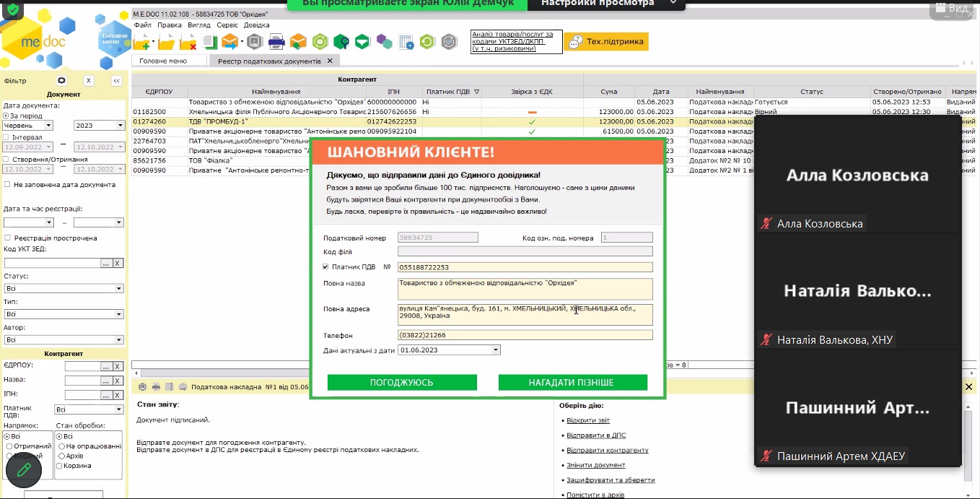
Task: Click the gray checkmark hexagon icon
Action: click(449, 42)
